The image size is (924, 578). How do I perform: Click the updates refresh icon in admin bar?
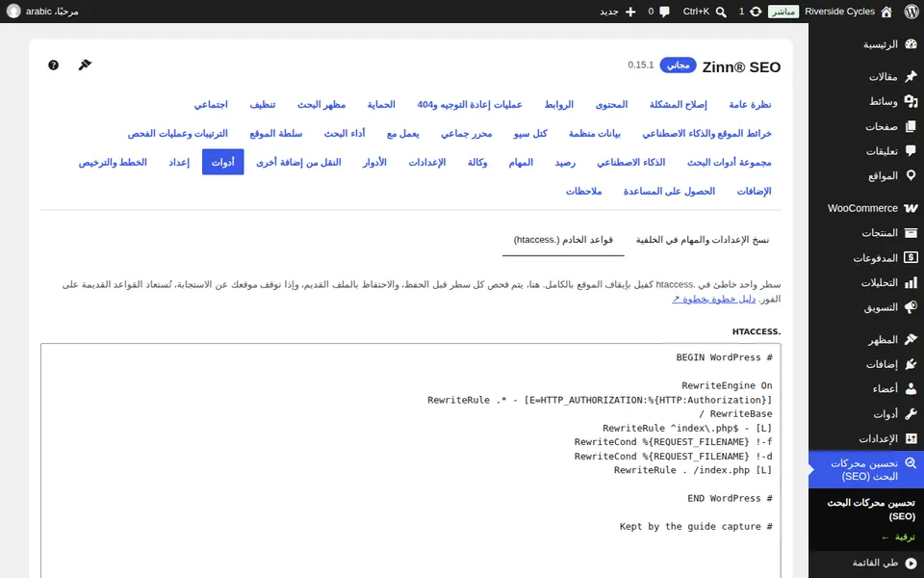[x=756, y=12]
